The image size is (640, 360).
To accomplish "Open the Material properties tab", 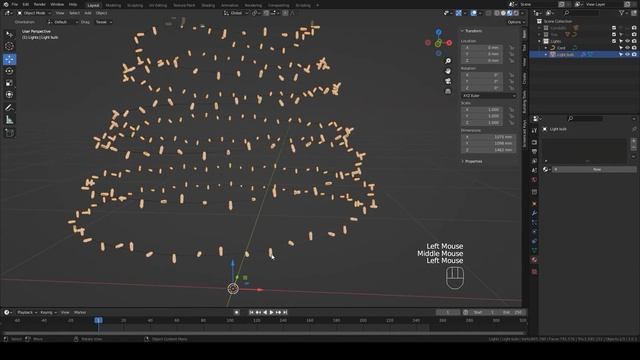I will pyautogui.click(x=534, y=260).
